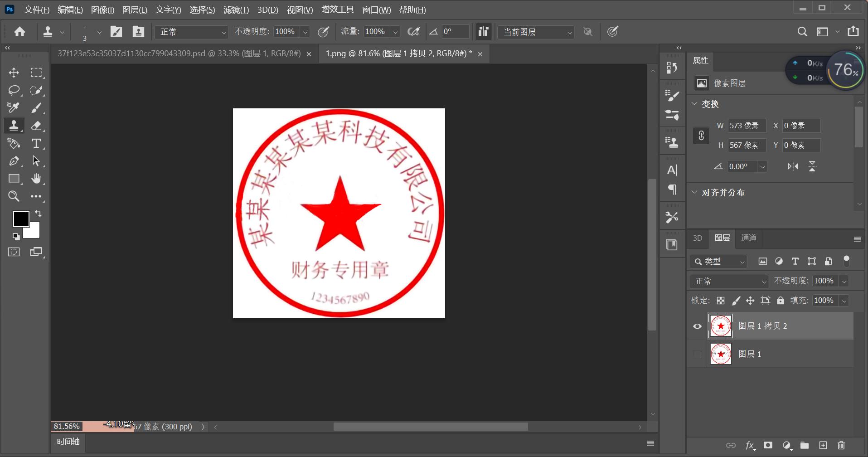Click the Create new layer icon
This screenshot has width=868, height=457.
[824, 445]
